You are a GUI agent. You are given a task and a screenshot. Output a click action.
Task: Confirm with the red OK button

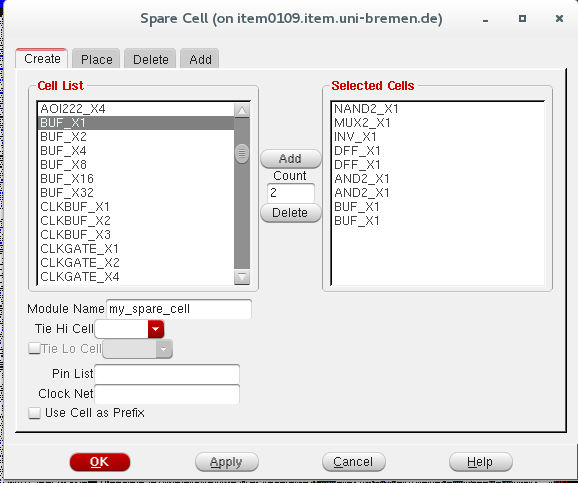(x=100, y=462)
